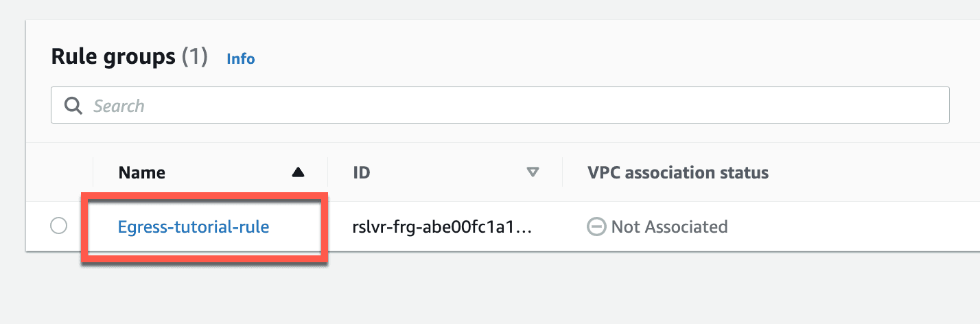Viewport: 980px width, 324px height.
Task: Click the divider between Name and ID columns
Action: [327, 172]
